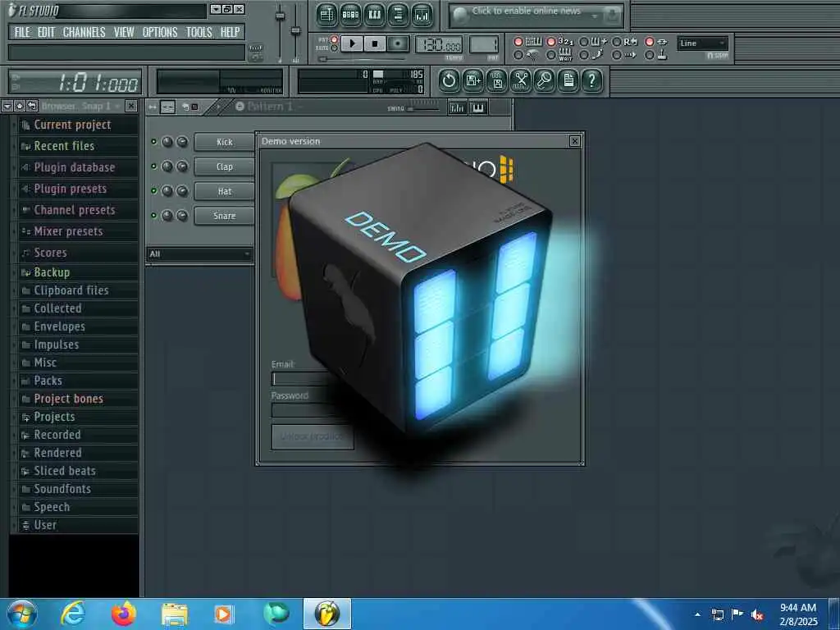Screen dimensions: 840x630
Task: Mute the Kick channel green LED
Action: pos(153,142)
